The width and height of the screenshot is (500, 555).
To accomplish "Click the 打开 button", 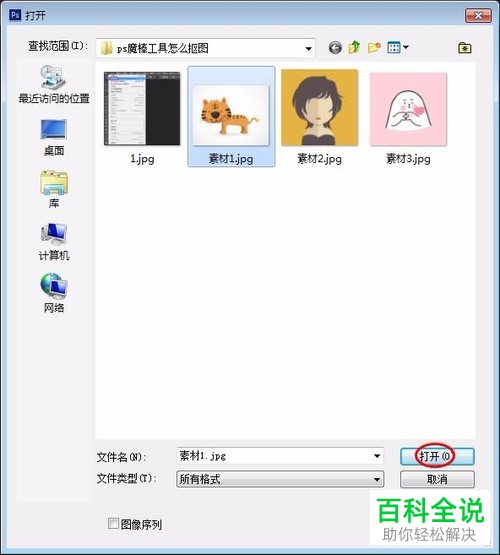I will pyautogui.click(x=437, y=456).
